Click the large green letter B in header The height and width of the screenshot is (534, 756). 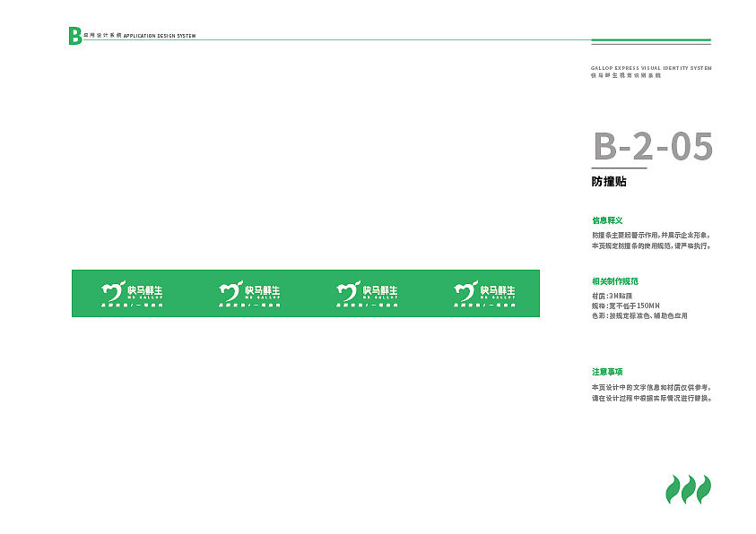pyautogui.click(x=74, y=36)
